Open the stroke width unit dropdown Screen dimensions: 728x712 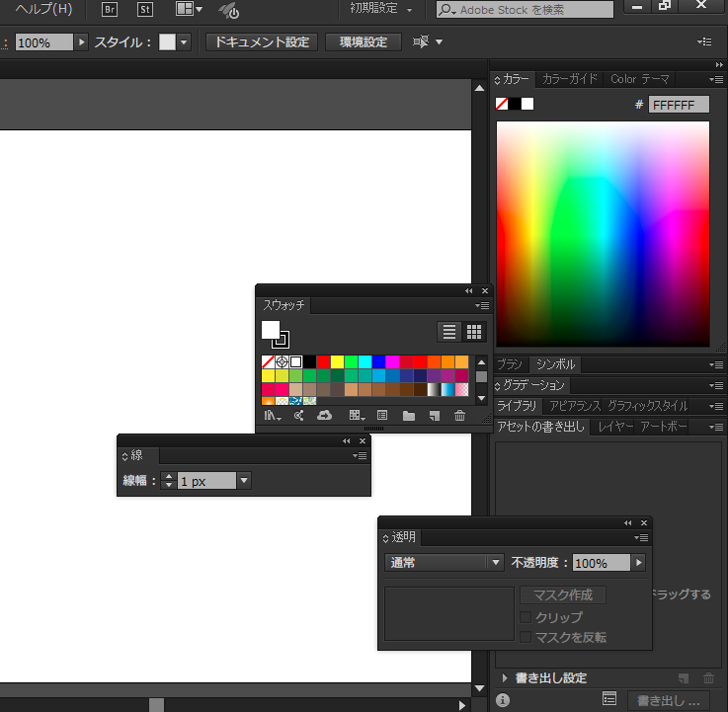coord(244,480)
